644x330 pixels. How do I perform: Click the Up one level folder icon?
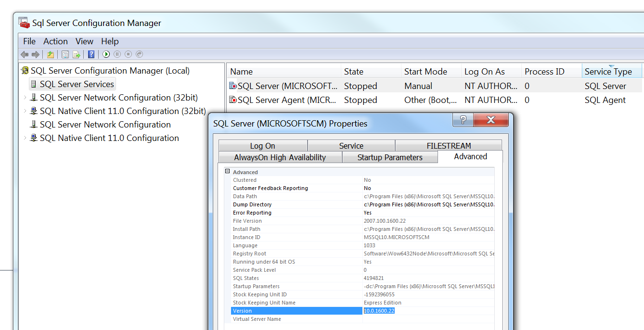(50, 54)
